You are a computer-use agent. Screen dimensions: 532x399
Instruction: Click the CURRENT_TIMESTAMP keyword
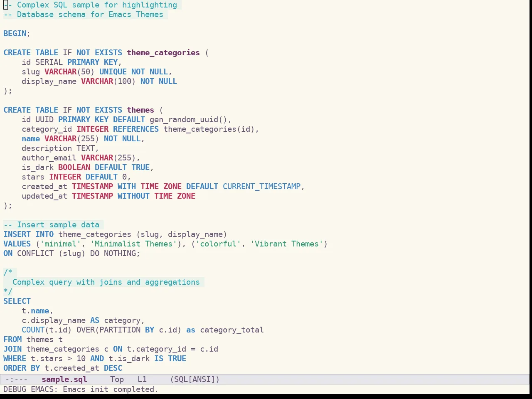point(262,187)
